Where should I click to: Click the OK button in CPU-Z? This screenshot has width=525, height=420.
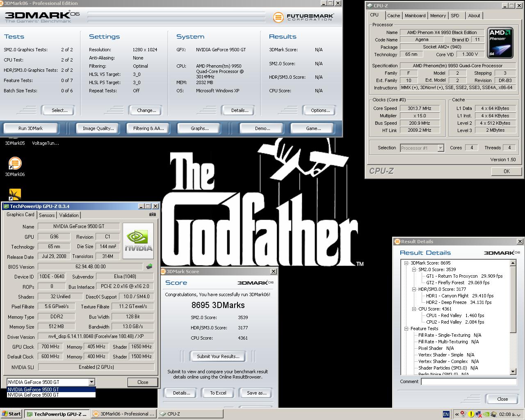pyautogui.click(x=507, y=171)
